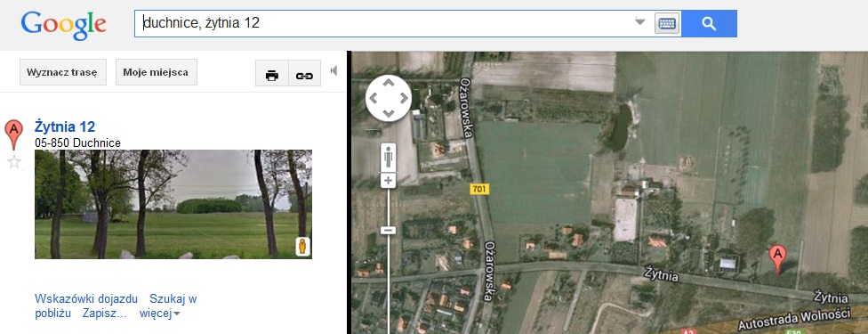Open the on-screen keyboard input tool

667,23
